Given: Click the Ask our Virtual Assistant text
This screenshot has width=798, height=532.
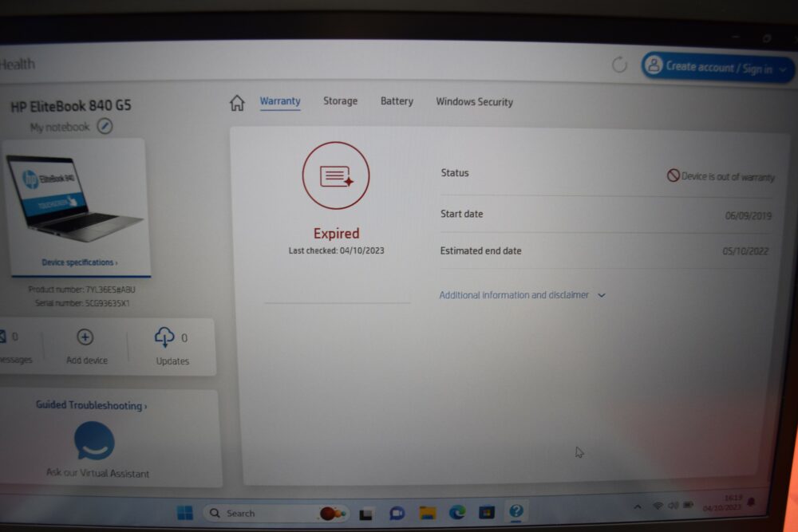Looking at the screenshot, I should click(97, 473).
